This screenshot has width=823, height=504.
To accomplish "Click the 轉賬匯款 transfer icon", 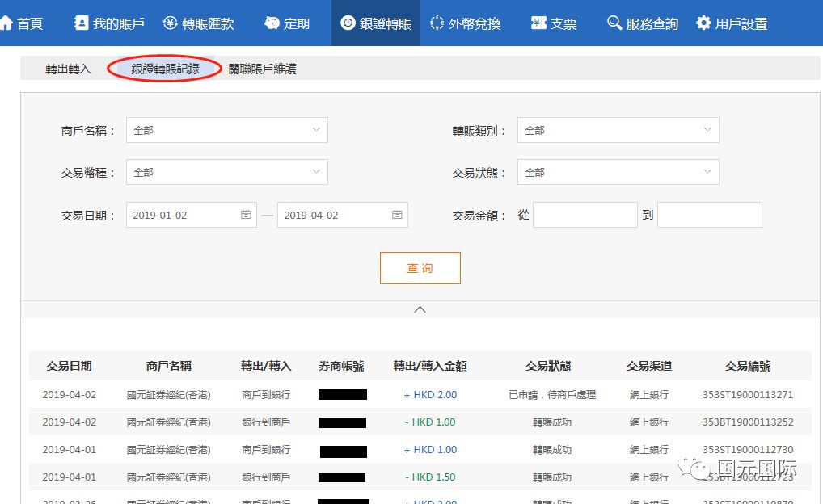I will point(170,23).
